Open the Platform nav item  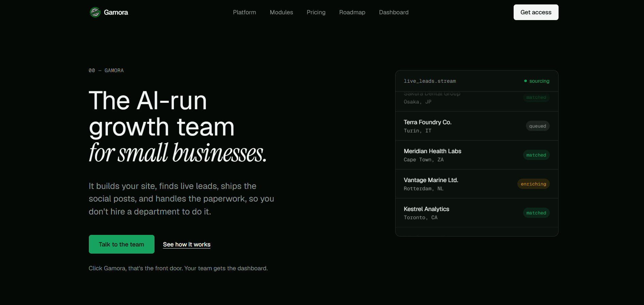[244, 12]
